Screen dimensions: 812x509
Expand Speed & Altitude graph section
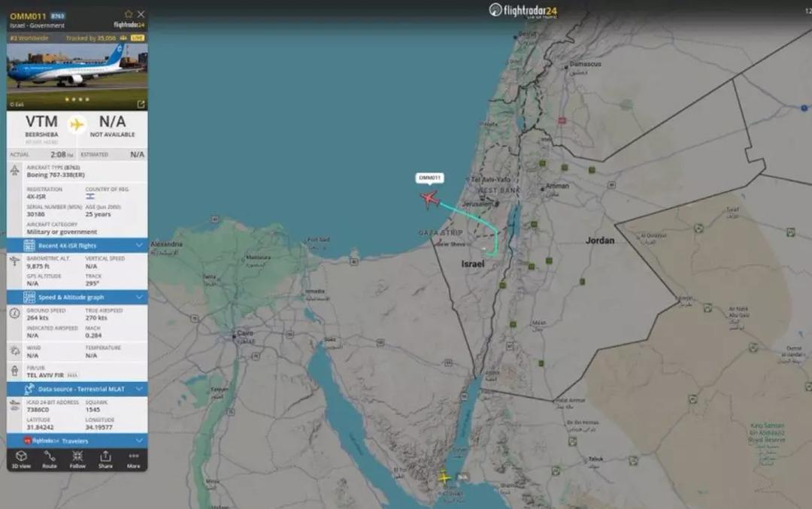point(77,297)
